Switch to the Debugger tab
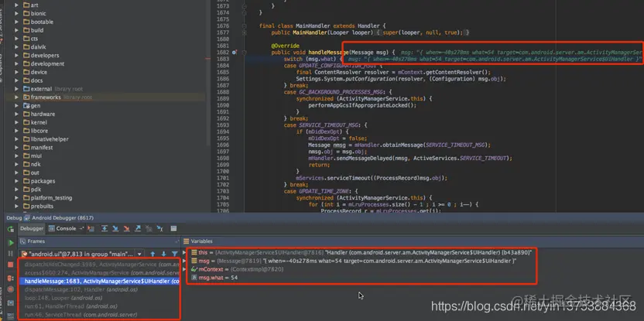This screenshot has width=644, height=321. tap(32, 229)
